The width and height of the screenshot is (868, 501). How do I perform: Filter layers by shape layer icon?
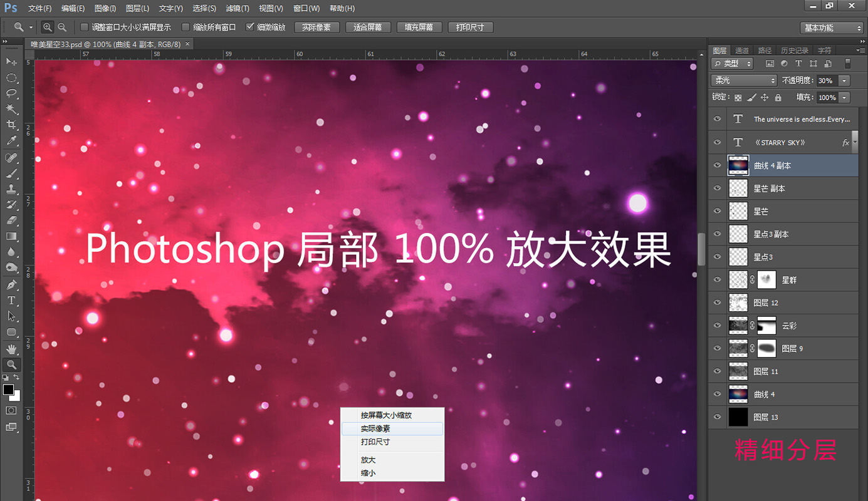(x=813, y=64)
